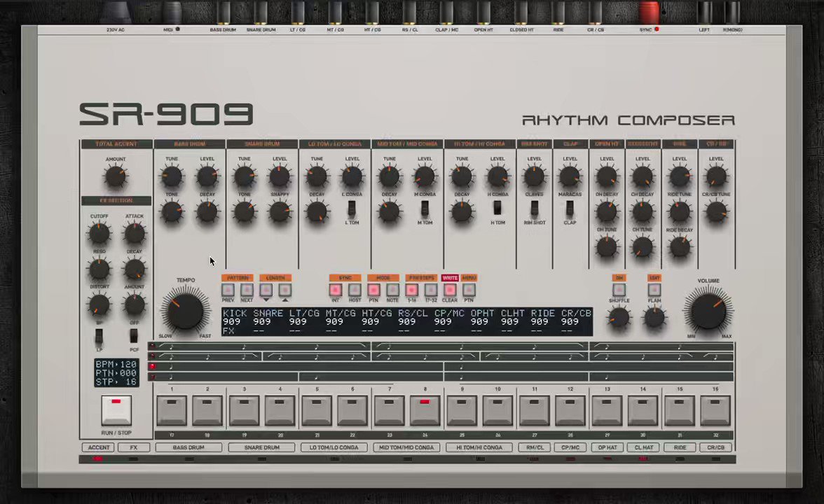Viewport: 824px width, 504px height.
Task: Toggle step button 14
Action: coord(643,410)
